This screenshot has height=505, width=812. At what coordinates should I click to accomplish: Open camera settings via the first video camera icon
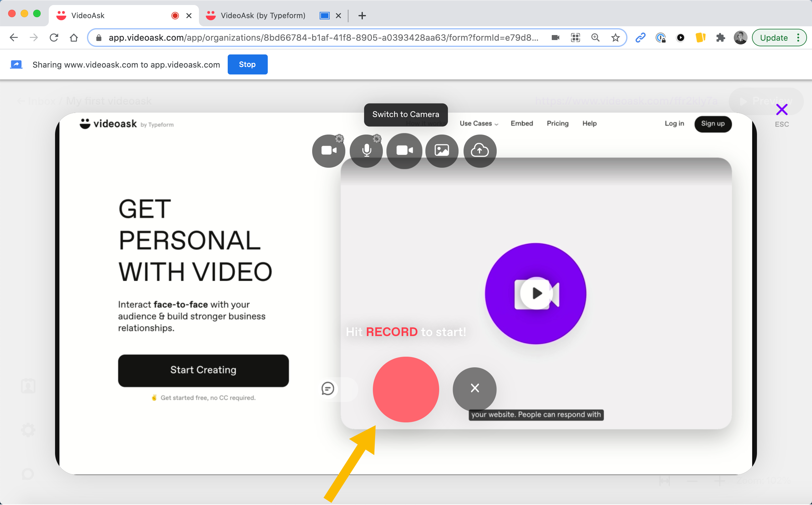(x=328, y=150)
